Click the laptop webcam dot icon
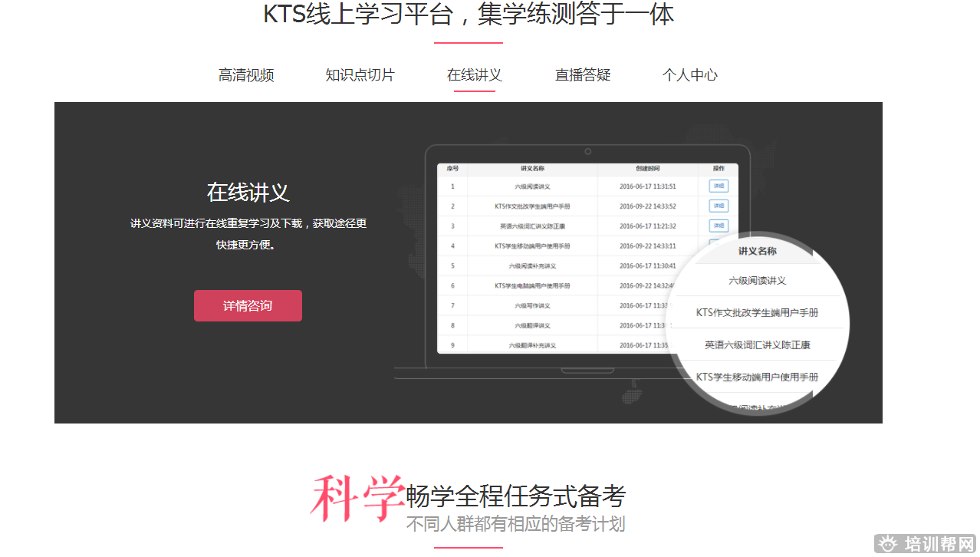Screen dimensions: 980x557 [x=587, y=152]
